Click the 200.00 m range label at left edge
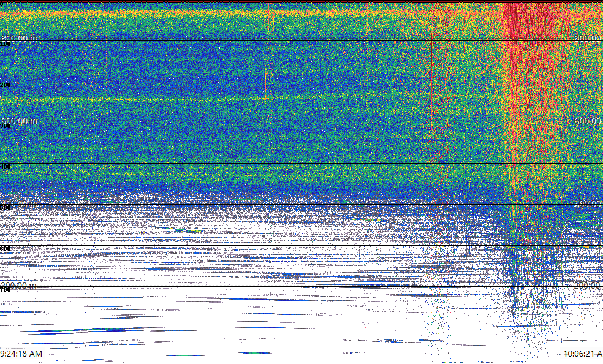 pyautogui.click(x=19, y=286)
